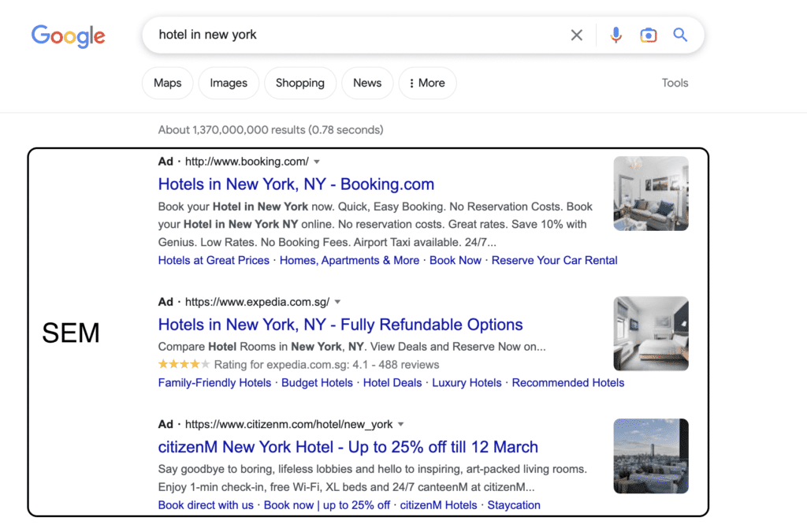Open the Book direct with us link

point(206,505)
